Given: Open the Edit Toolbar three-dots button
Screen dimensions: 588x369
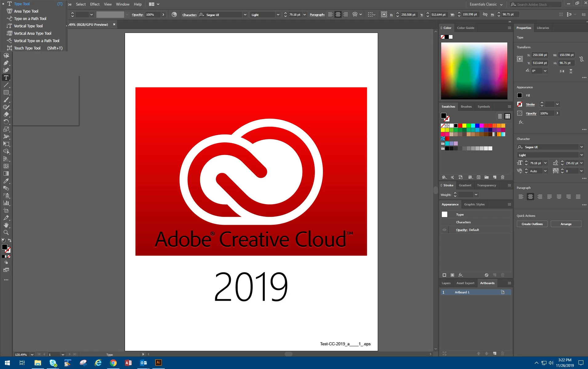Looking at the screenshot, I should click(x=6, y=280).
